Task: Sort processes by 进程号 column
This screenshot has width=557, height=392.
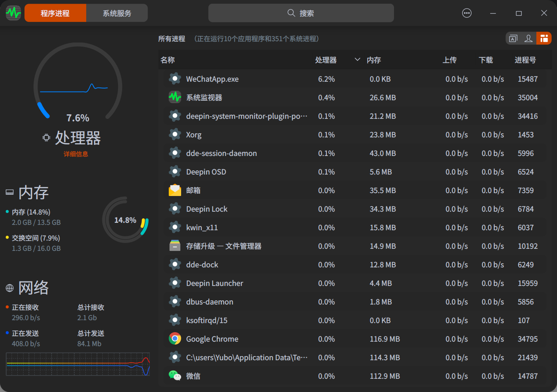Action: [x=525, y=60]
